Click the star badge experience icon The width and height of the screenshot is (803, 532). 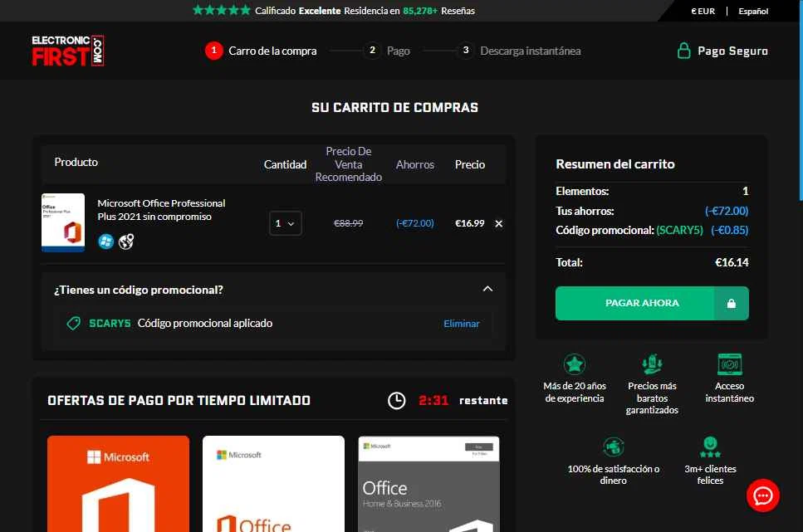click(575, 364)
